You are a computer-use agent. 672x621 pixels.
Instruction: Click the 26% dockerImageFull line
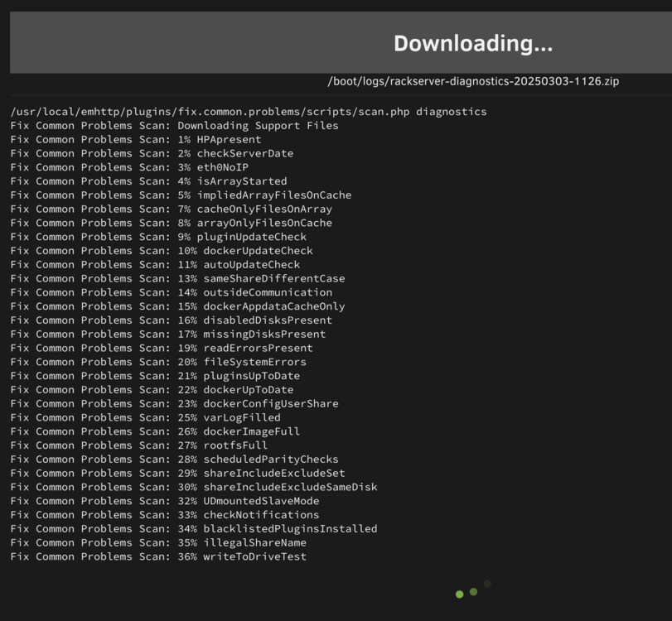click(155, 431)
